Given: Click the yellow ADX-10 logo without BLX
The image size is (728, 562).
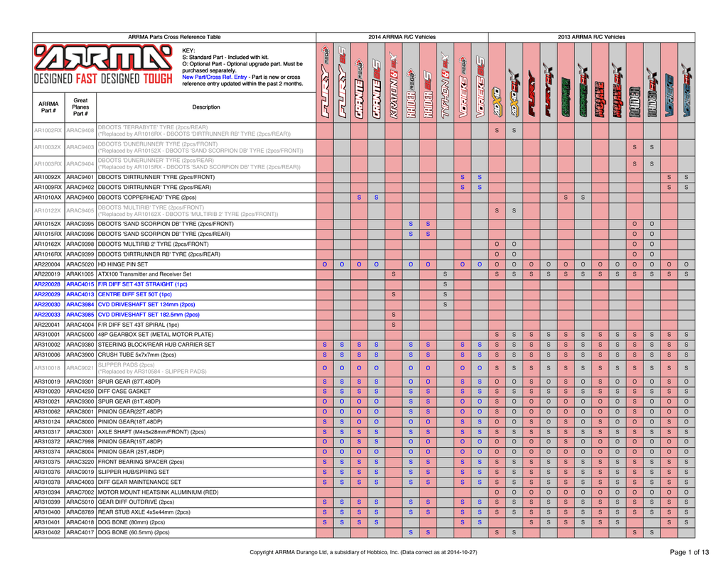Looking at the screenshot, I should point(497,102).
